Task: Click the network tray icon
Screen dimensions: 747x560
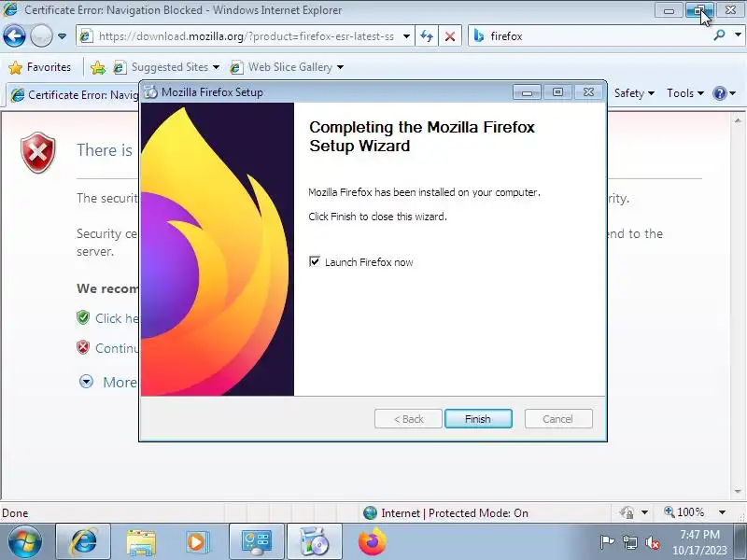Action: pos(629,542)
